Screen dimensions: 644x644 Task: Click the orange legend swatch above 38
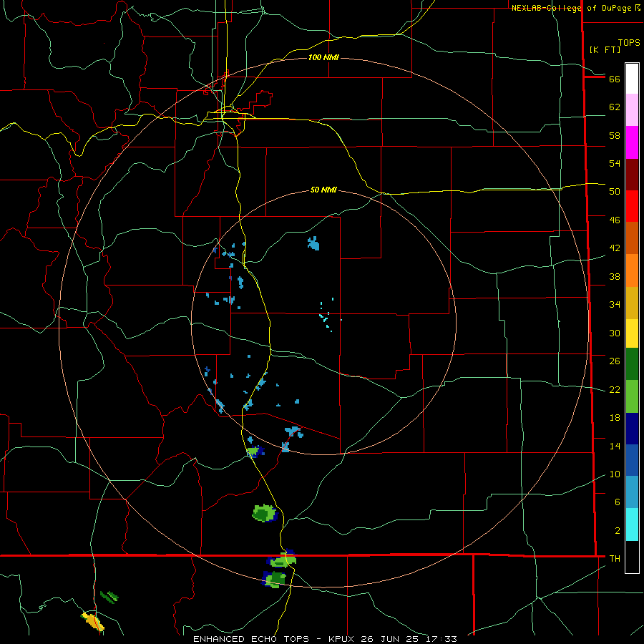[632, 270]
